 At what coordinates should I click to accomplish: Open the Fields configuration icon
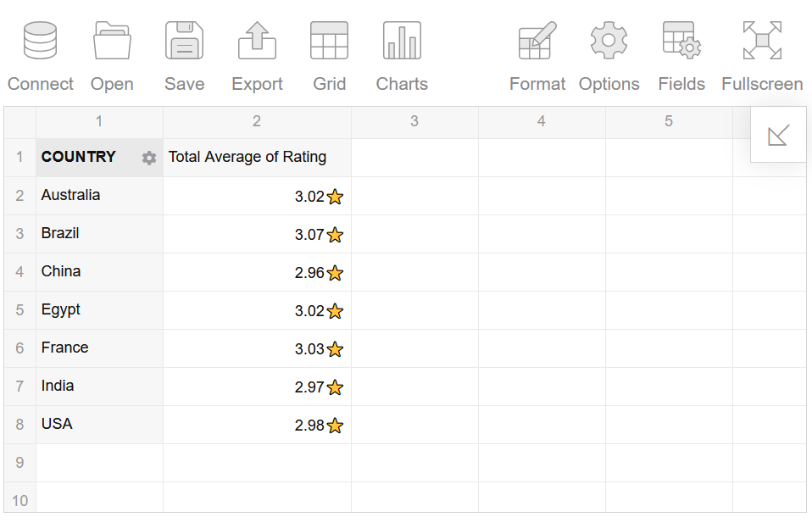coord(681,40)
